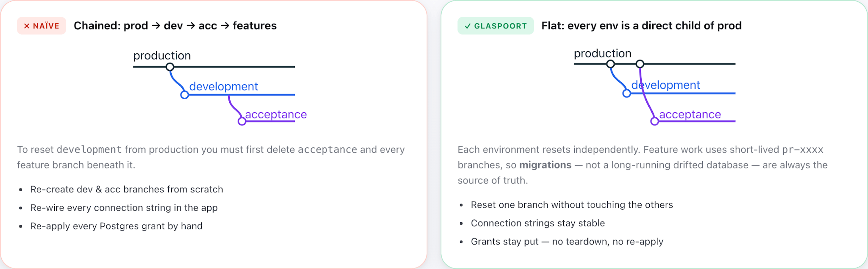Viewport: 868px width, 269px height.
Task: Click the pr-xxxx code text
Action: (x=803, y=150)
